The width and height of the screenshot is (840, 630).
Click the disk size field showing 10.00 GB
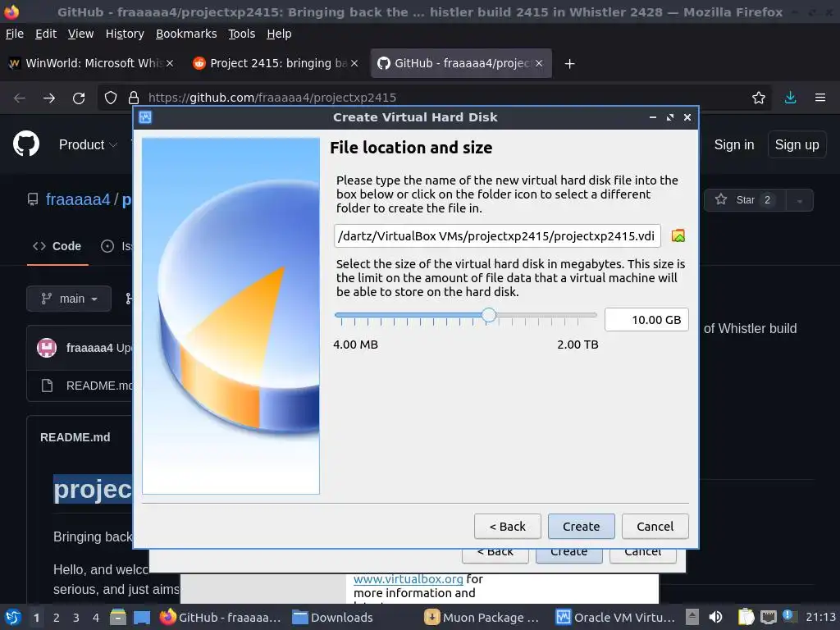coord(646,320)
